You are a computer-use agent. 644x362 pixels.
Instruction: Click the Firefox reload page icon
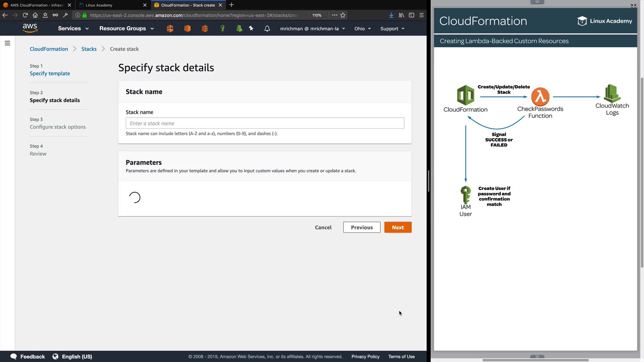[x=25, y=15]
